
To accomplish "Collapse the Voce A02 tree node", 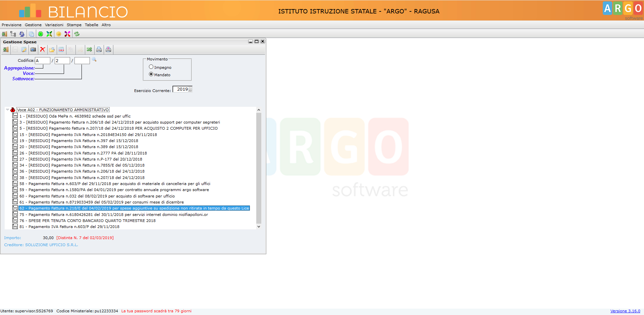I will pos(7,110).
